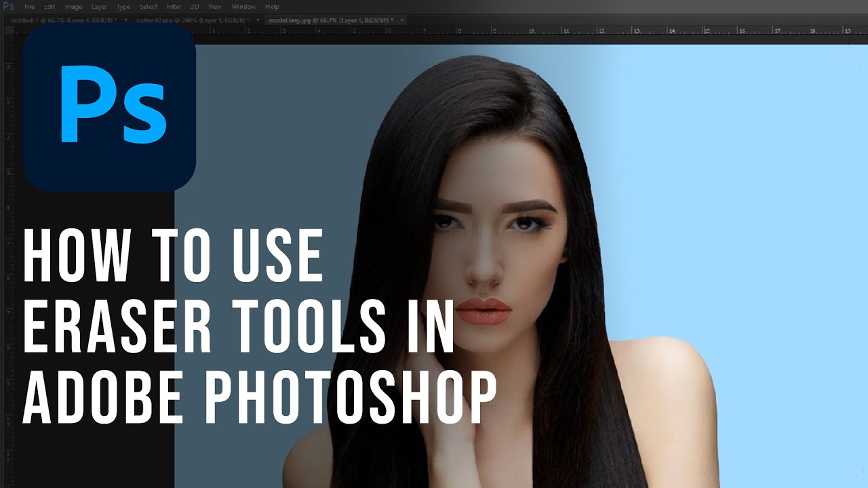Click the small Ps icon in menu bar

point(9,7)
